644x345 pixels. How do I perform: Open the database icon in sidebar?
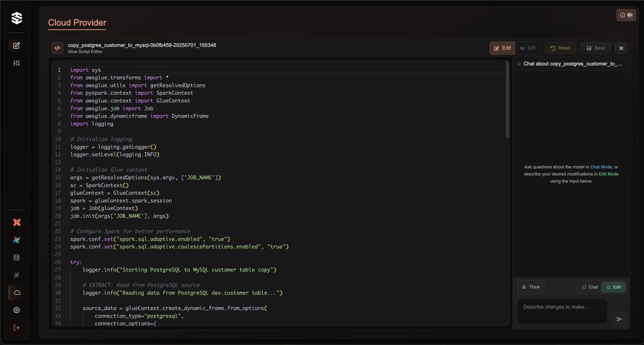(17, 258)
